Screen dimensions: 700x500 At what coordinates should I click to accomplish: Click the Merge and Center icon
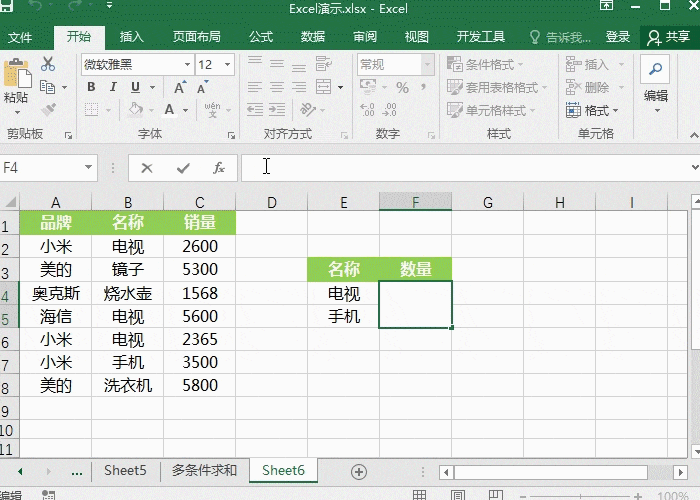pos(323,87)
